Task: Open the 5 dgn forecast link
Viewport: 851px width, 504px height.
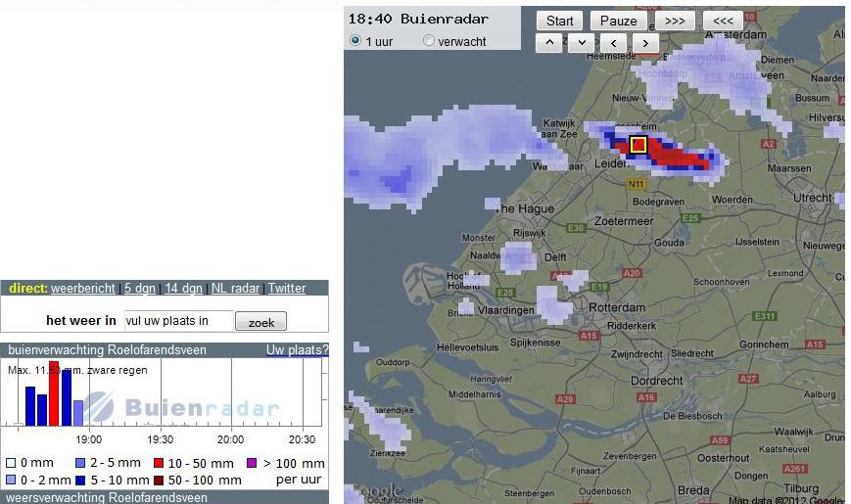Action: click(139, 288)
